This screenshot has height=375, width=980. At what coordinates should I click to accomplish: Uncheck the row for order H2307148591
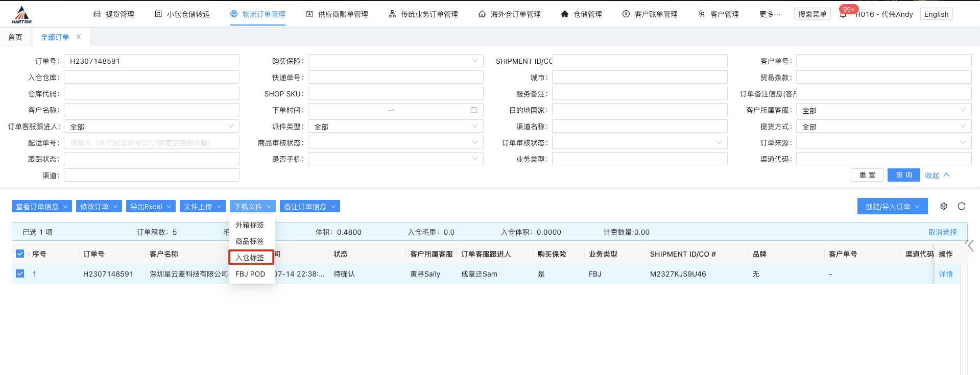(20, 274)
